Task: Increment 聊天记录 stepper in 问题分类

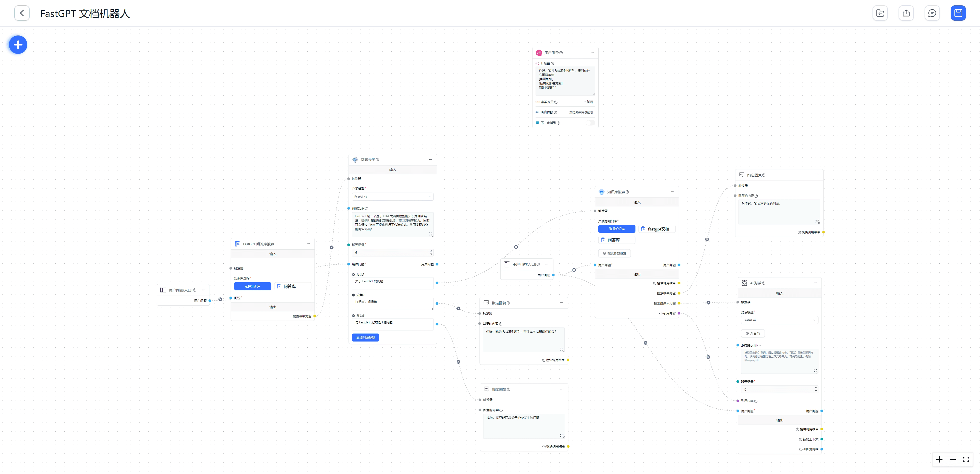Action: click(431, 251)
